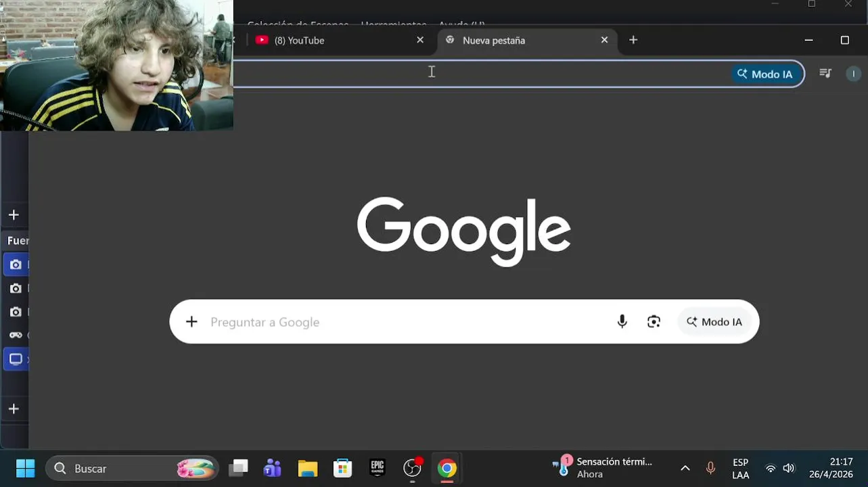Close the Nueva pestaña tab

pyautogui.click(x=604, y=41)
